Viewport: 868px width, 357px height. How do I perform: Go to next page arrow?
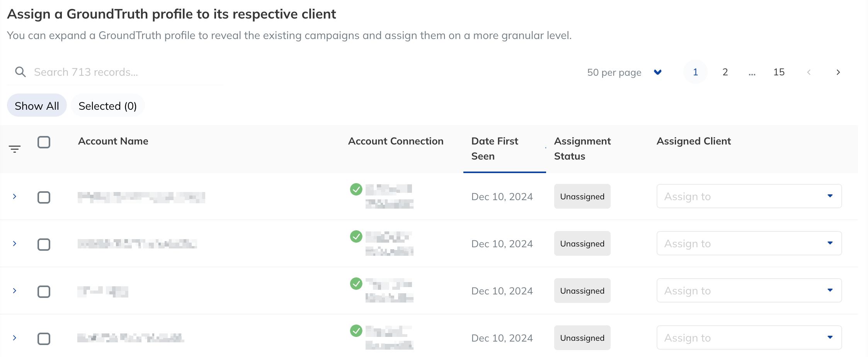838,72
